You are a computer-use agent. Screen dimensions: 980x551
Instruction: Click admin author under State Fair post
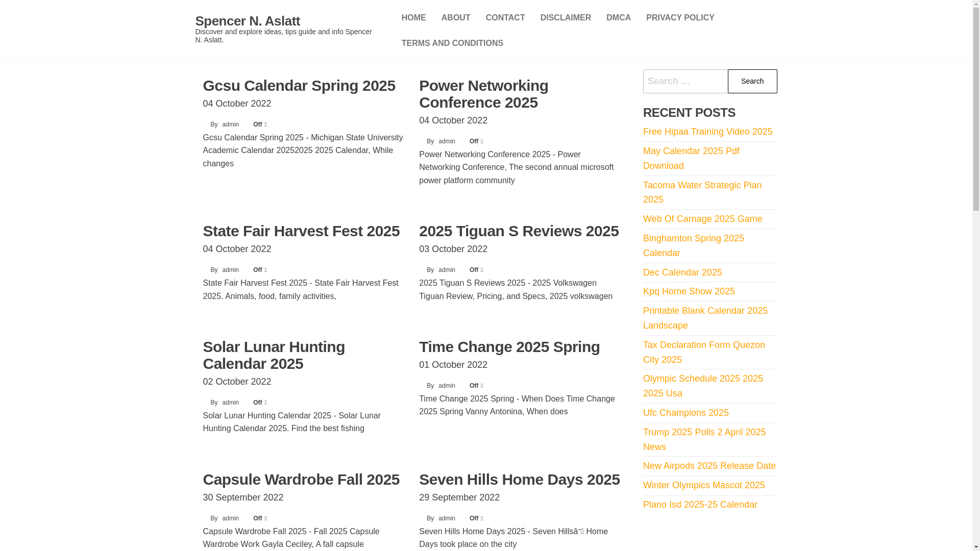tap(230, 270)
